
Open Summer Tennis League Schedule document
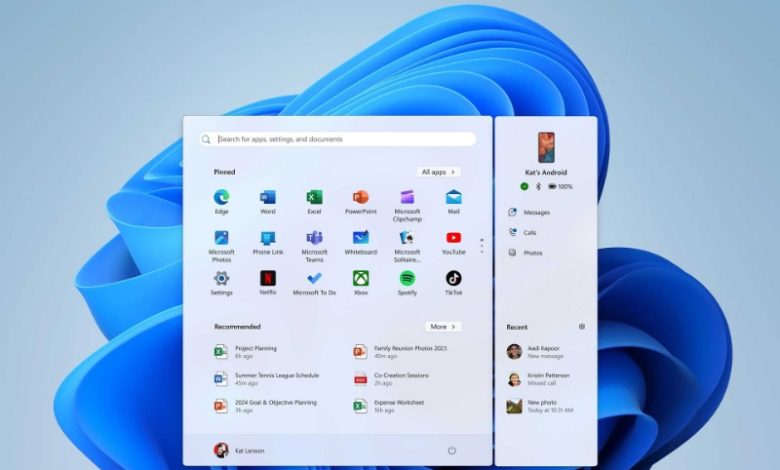pyautogui.click(x=267, y=379)
